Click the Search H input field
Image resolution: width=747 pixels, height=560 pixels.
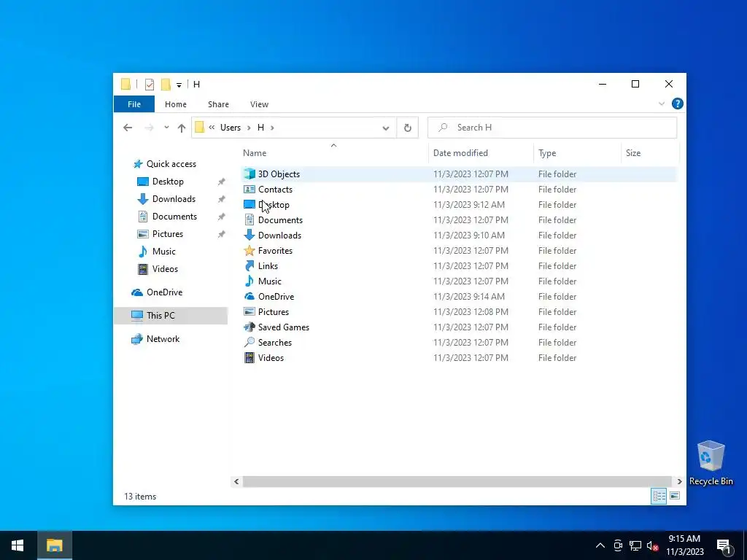[552, 128]
